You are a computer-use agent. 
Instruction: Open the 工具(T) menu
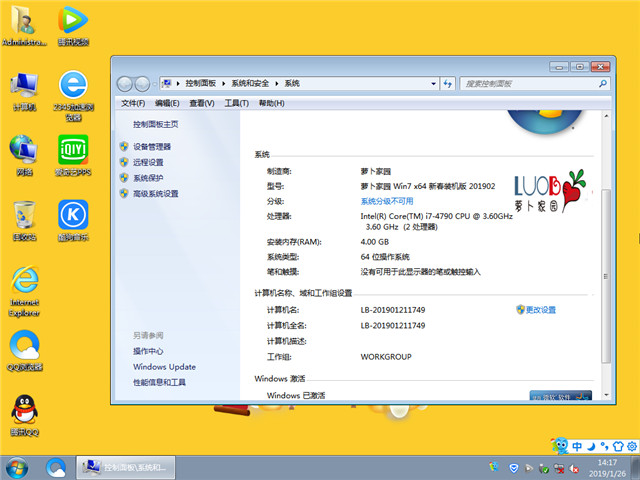point(237,103)
